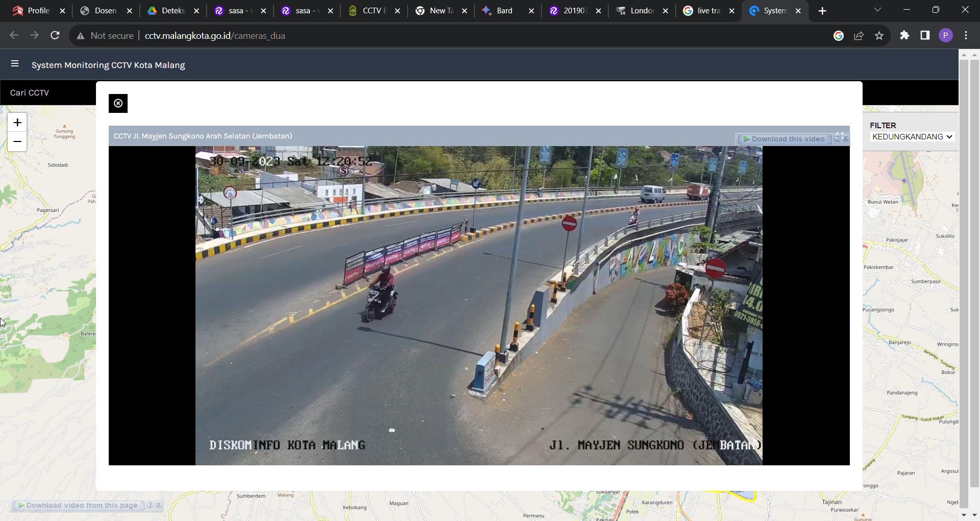Click the Not secure site warning

[105, 35]
